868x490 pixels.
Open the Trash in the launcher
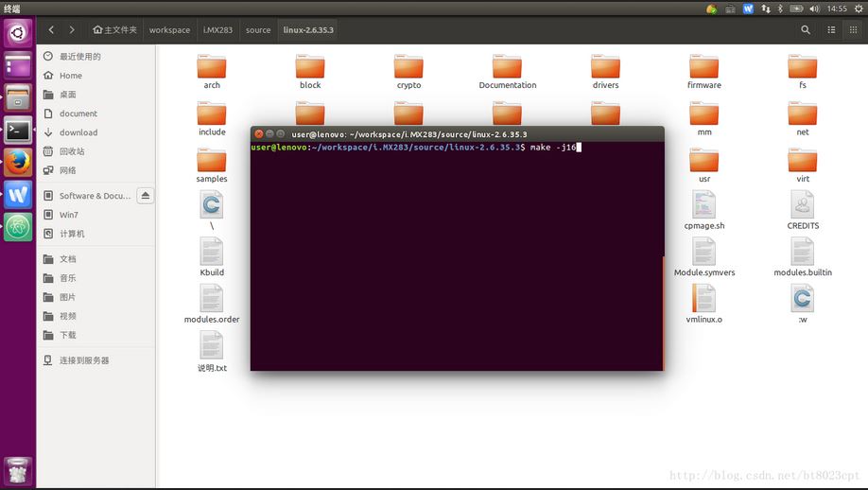click(x=18, y=471)
